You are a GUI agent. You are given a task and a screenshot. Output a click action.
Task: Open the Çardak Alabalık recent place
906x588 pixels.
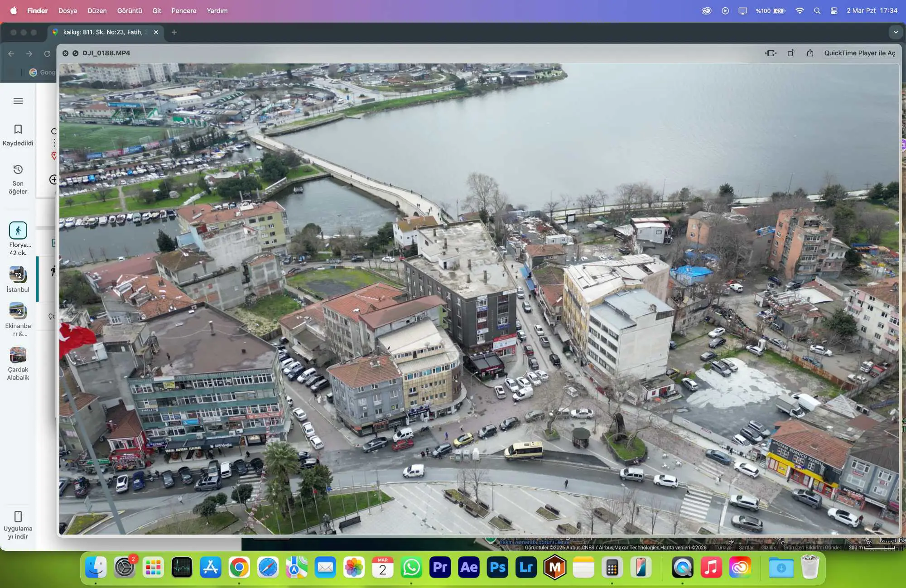tap(18, 364)
